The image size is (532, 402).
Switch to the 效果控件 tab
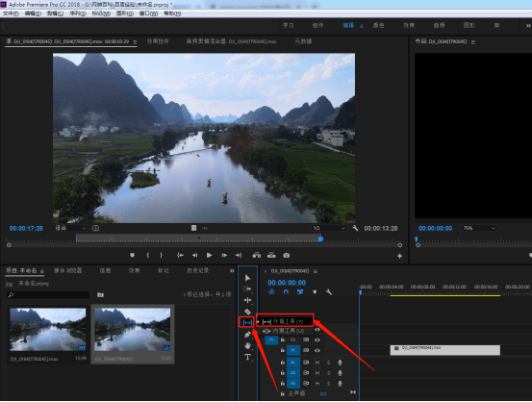coord(158,41)
